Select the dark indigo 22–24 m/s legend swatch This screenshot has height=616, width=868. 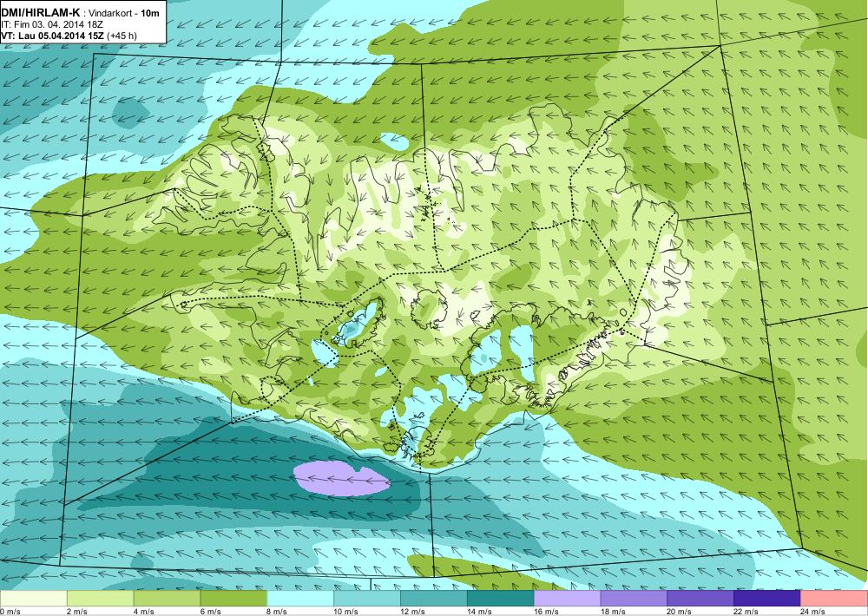coord(767,599)
